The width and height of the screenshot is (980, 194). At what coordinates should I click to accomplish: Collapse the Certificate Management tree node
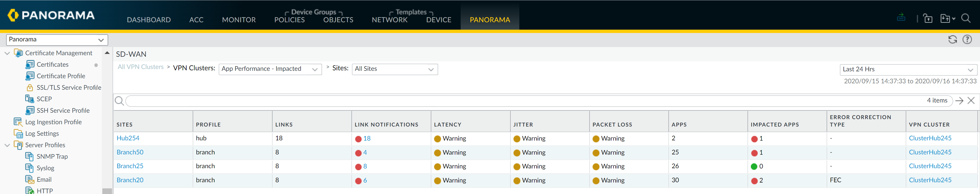(x=7, y=53)
